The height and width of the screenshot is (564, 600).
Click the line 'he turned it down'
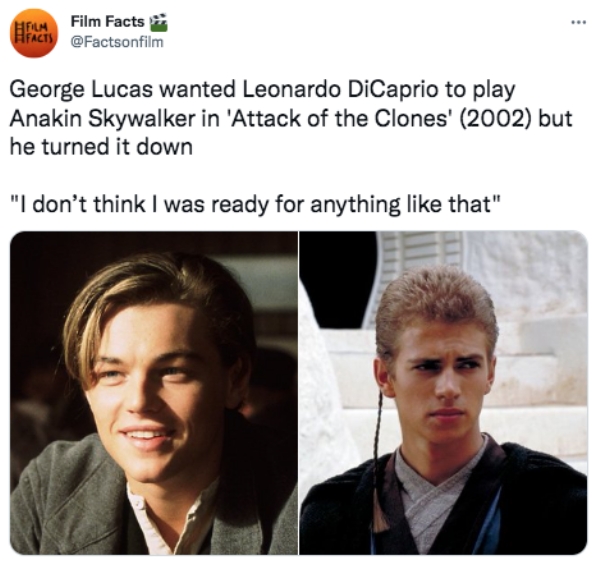point(101,147)
